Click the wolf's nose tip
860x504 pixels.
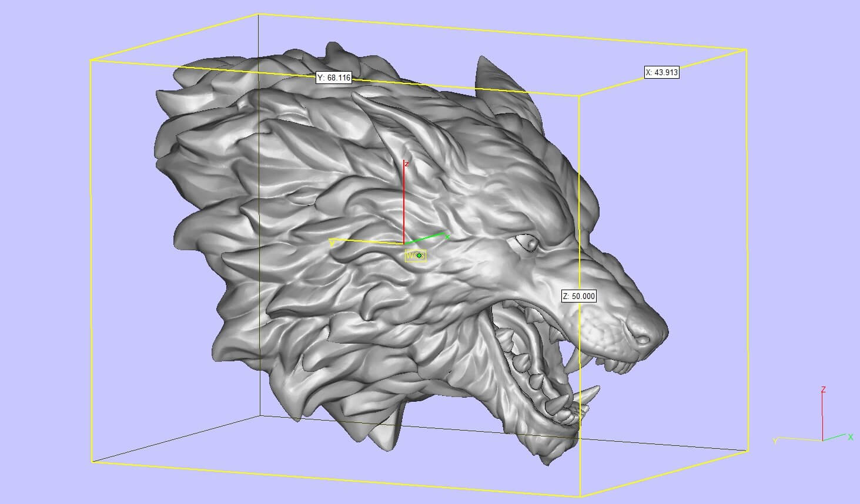644,337
